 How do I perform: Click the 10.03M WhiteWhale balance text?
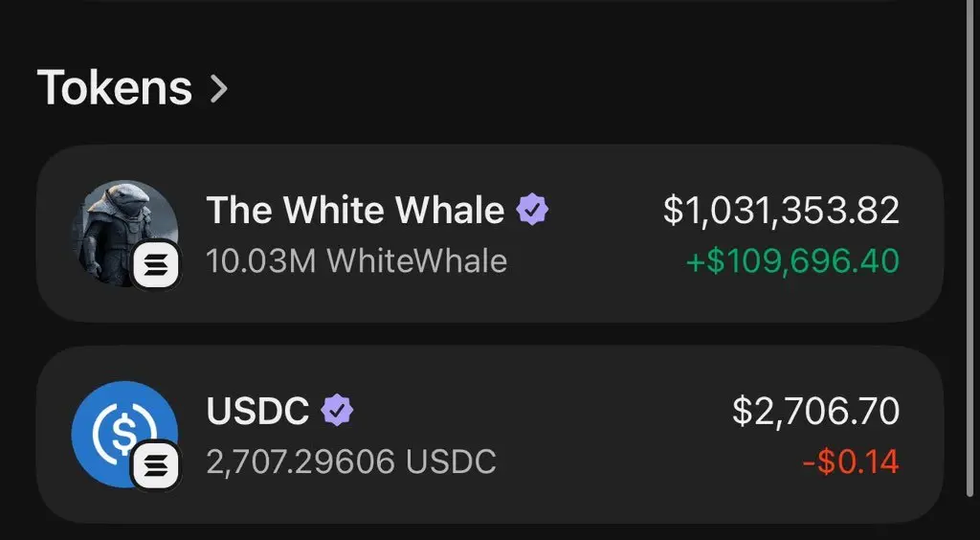tap(356, 260)
